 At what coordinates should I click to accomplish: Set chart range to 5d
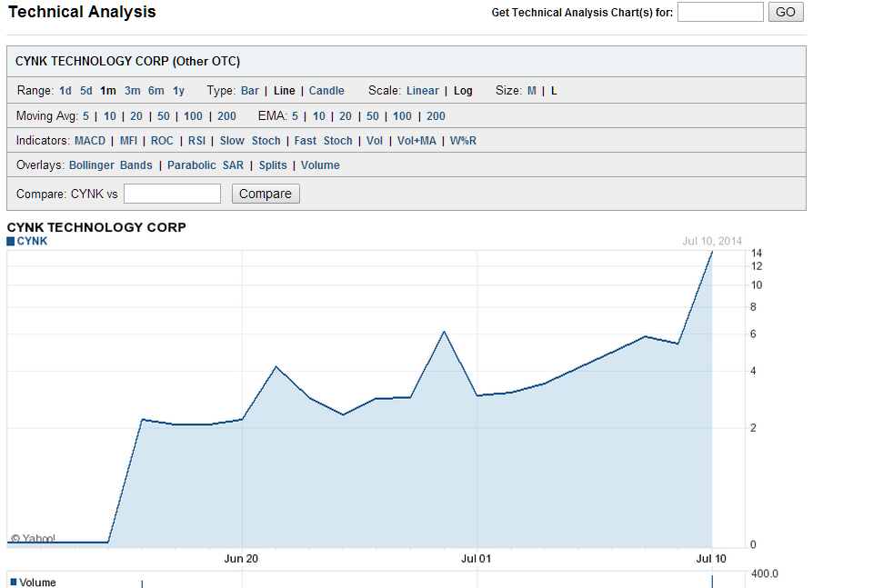coord(85,91)
